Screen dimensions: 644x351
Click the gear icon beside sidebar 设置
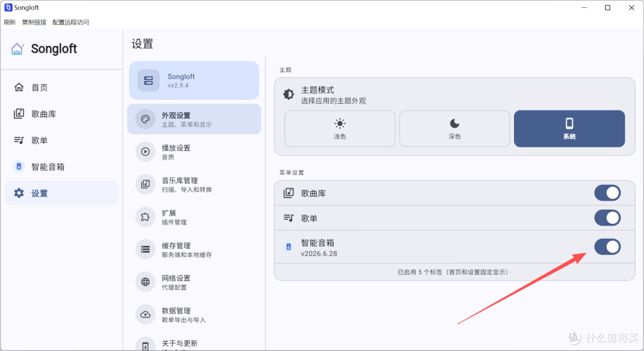coord(19,193)
